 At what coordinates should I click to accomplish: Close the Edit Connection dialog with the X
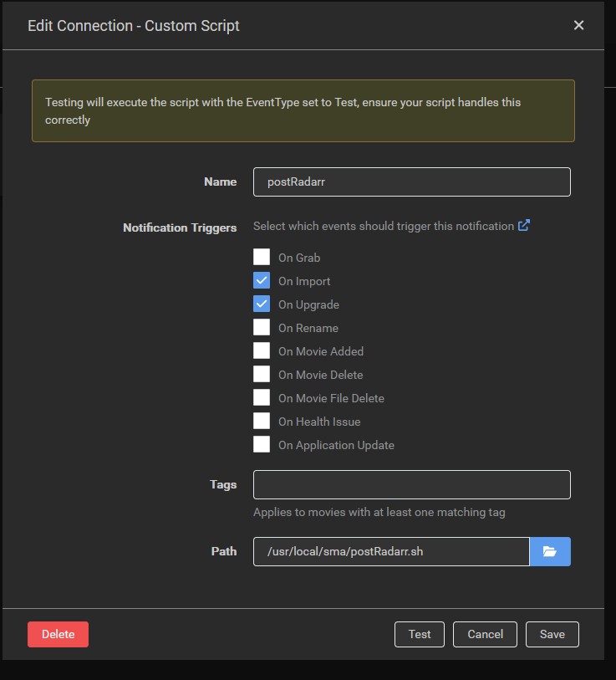[x=578, y=25]
